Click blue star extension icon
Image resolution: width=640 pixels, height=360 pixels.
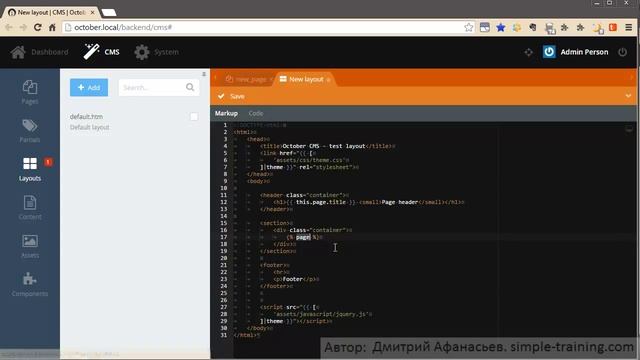(501, 27)
